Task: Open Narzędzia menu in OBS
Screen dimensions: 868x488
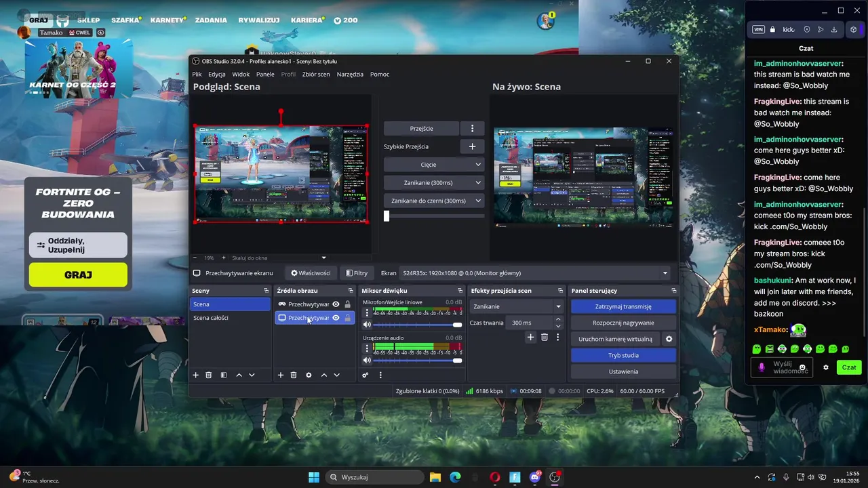Action: pos(350,74)
